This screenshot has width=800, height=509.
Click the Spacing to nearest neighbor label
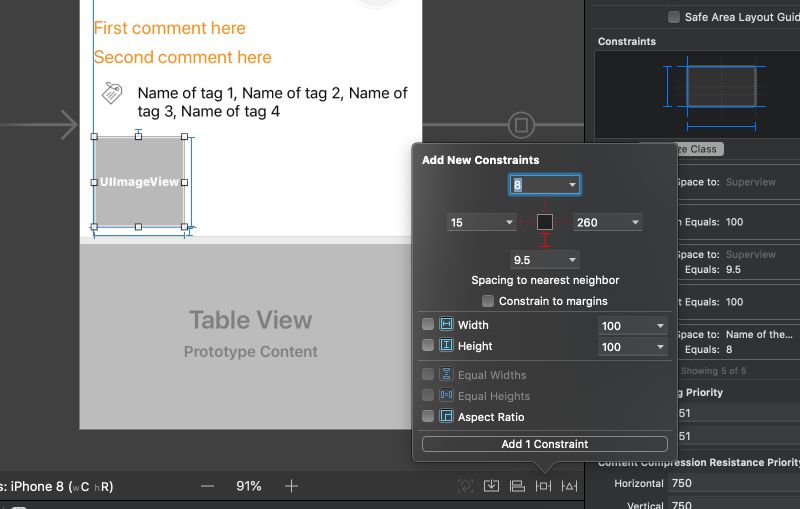[x=545, y=280]
